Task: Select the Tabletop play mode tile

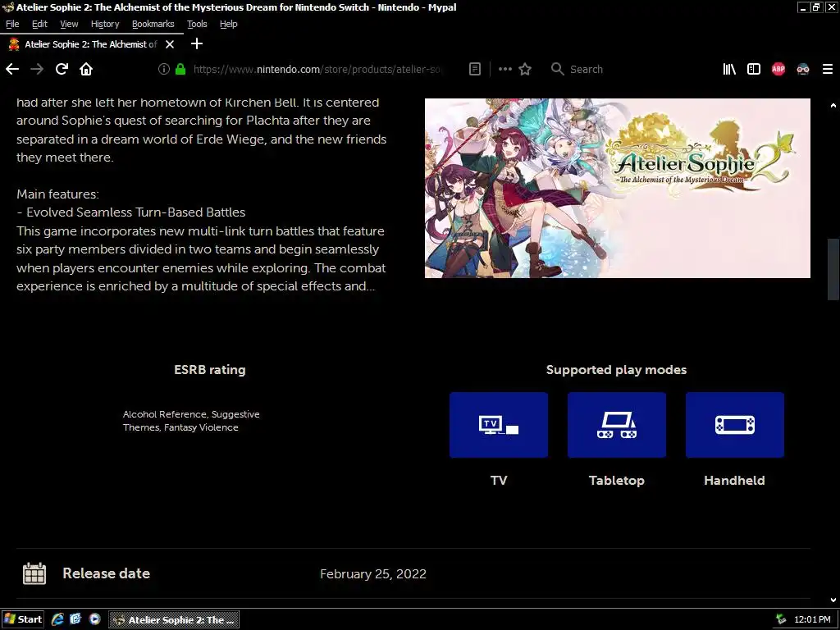Action: (617, 425)
